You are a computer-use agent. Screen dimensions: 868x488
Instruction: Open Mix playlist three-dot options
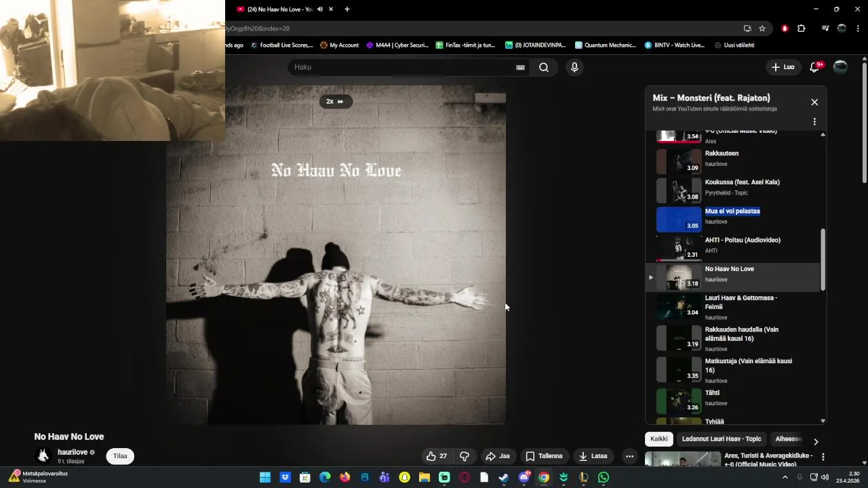814,122
